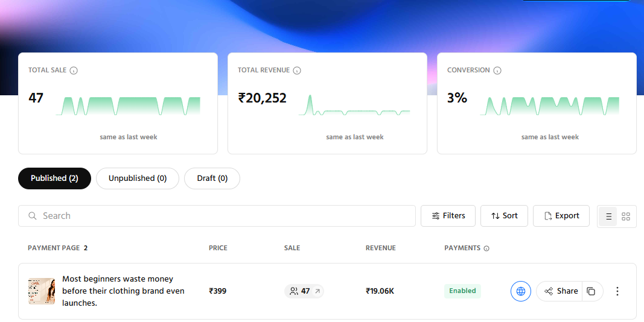The width and height of the screenshot is (644, 322).
Task: Click the PAYMENTS column header label
Action: (x=462, y=248)
